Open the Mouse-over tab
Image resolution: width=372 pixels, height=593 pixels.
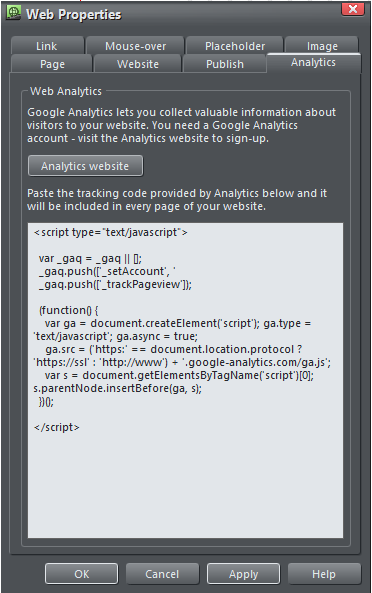(135, 46)
